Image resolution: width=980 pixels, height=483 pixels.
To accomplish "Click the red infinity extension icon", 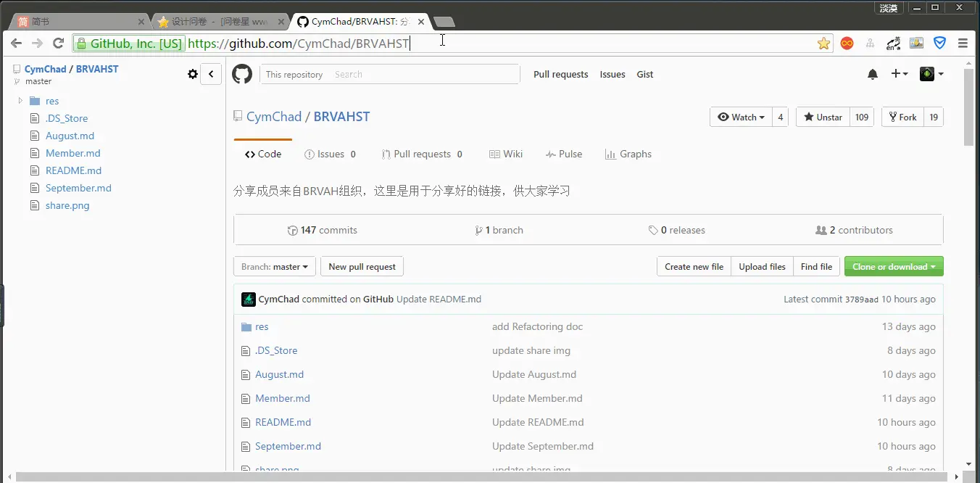I will click(847, 44).
